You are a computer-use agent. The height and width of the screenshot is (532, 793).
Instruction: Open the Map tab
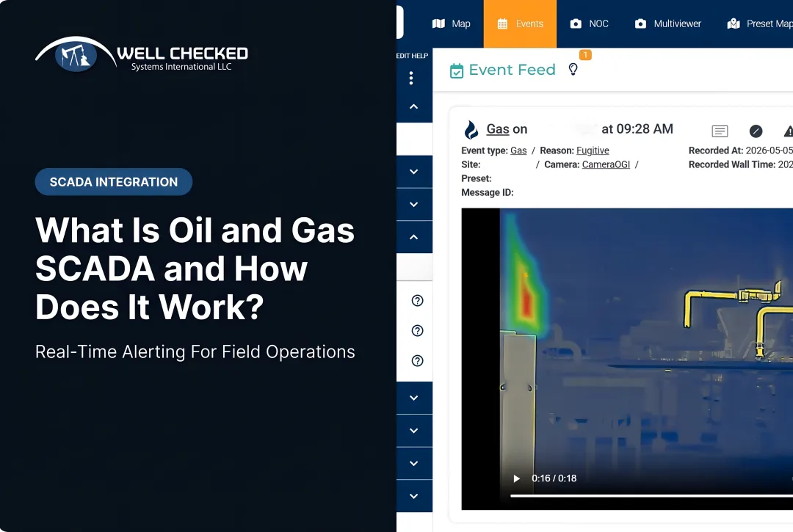tap(451, 23)
